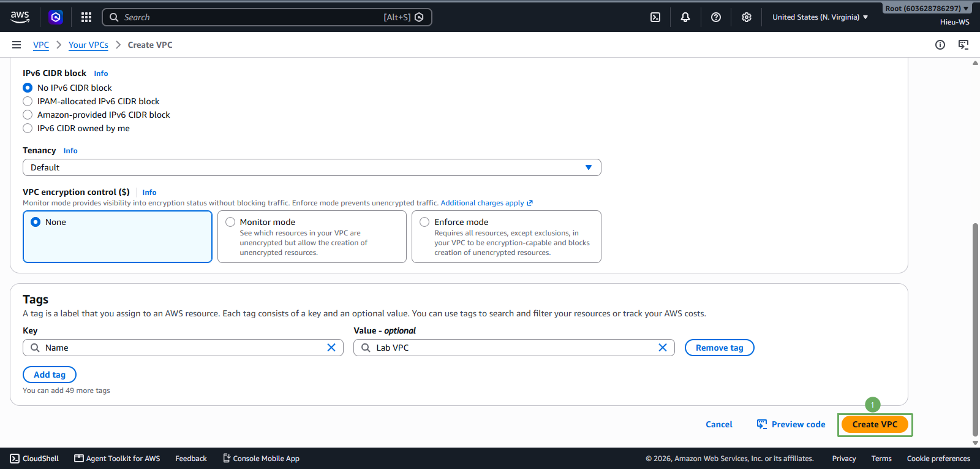Open Info for Tenancy

tap(70, 151)
